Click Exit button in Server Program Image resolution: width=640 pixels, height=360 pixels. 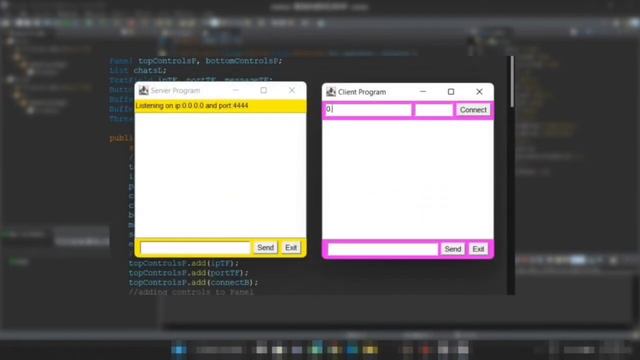click(x=291, y=248)
